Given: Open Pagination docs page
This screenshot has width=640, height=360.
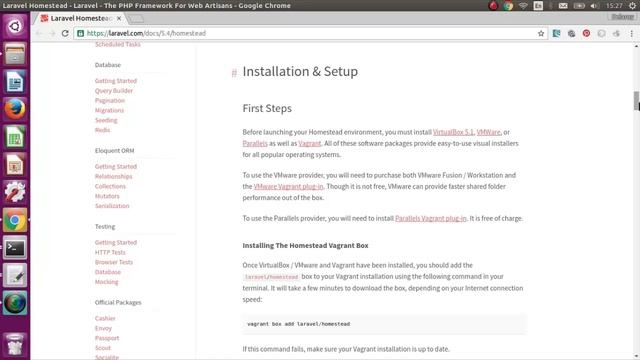Looking at the screenshot, I should tap(110, 100).
